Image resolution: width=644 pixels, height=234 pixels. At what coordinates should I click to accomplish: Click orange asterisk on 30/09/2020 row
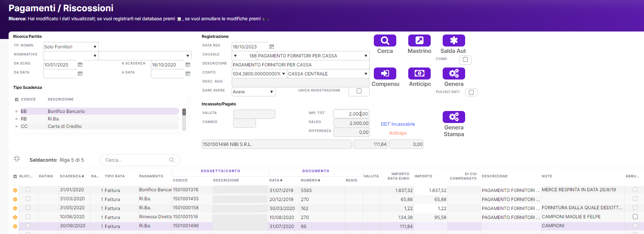15,226
